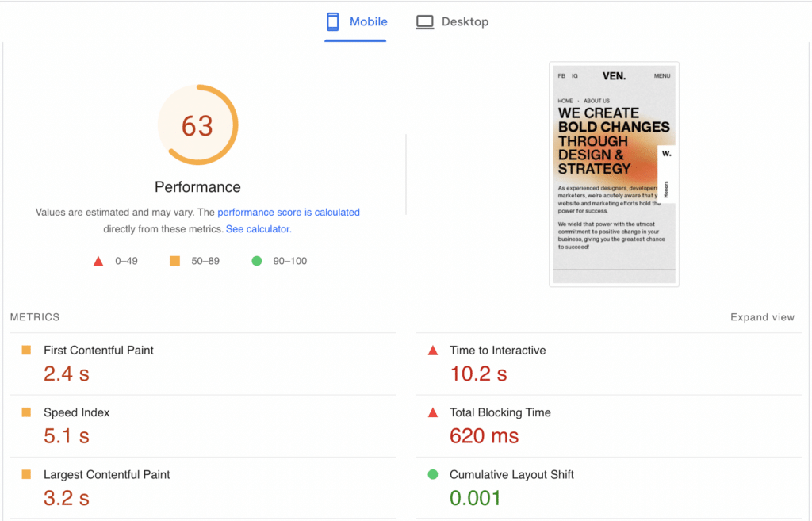812x521 pixels.
Task: Click the desktop monitor icon beside Desktop
Action: pos(425,21)
